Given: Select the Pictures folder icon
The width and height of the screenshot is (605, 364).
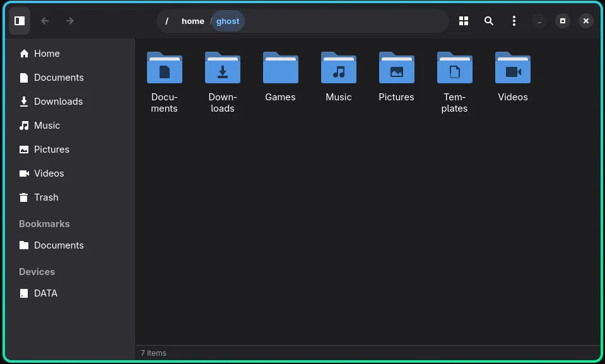Looking at the screenshot, I should click(397, 68).
